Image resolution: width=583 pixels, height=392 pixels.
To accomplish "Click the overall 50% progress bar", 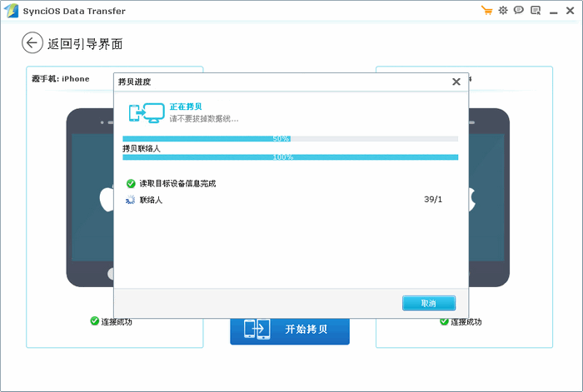I will pyautogui.click(x=291, y=139).
